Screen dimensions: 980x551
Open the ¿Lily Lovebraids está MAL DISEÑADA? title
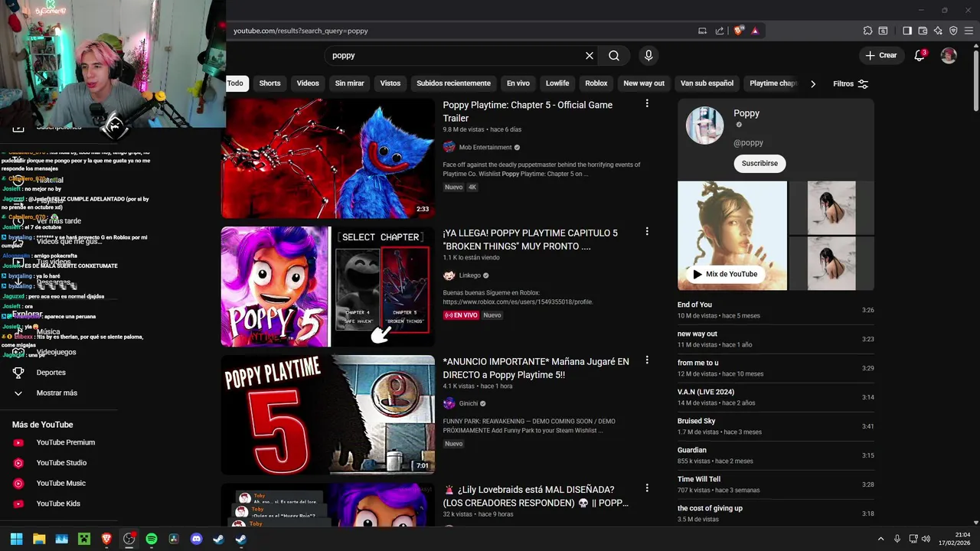click(535, 496)
